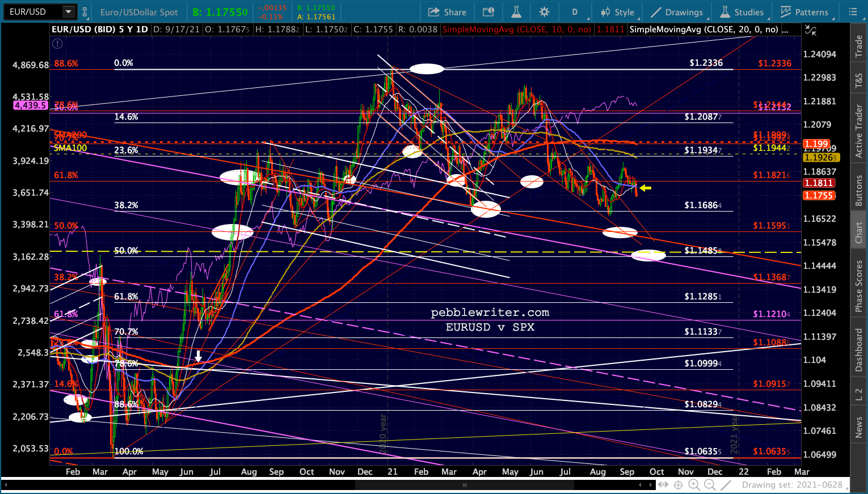Open chart settings gear icon
The image size is (868, 494).
tap(544, 12)
